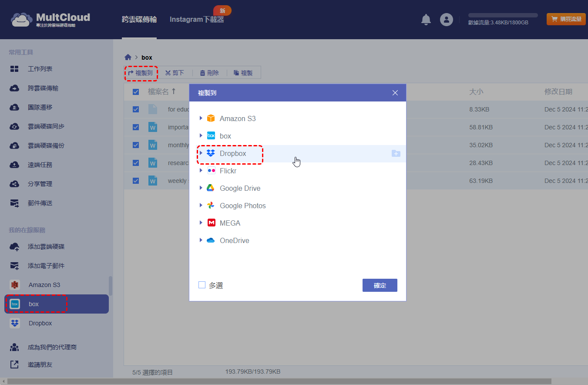The image size is (588, 385).
Task: Click the MEGA icon in the dialog
Action: [211, 223]
